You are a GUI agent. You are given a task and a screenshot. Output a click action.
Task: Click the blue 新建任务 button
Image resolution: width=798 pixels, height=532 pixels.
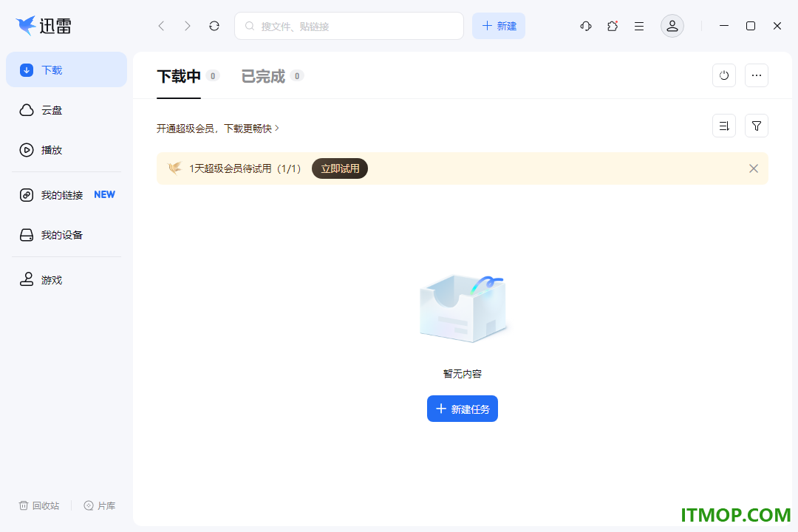(462, 409)
